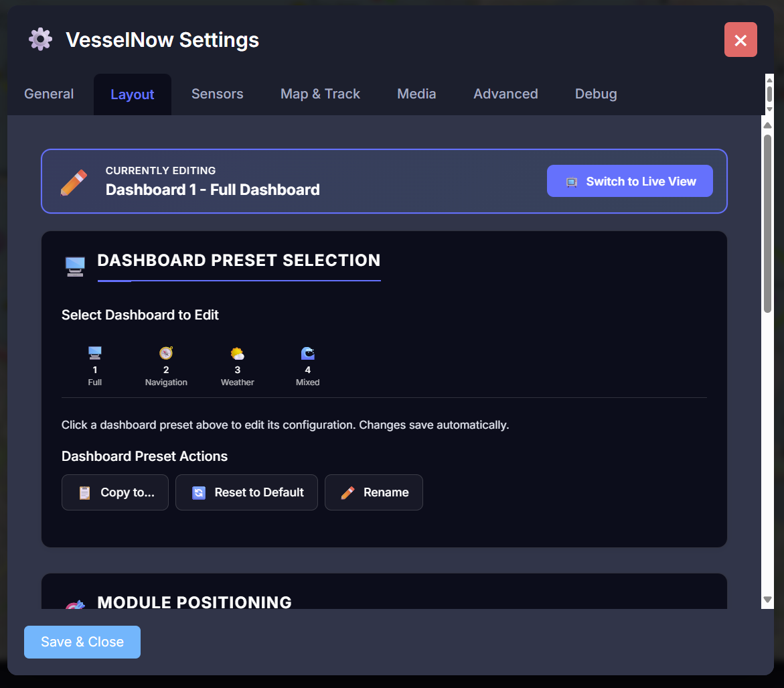Viewport: 784px width, 688px height.
Task: Click the gear icon beside VesselNow Settings title
Action: click(40, 39)
